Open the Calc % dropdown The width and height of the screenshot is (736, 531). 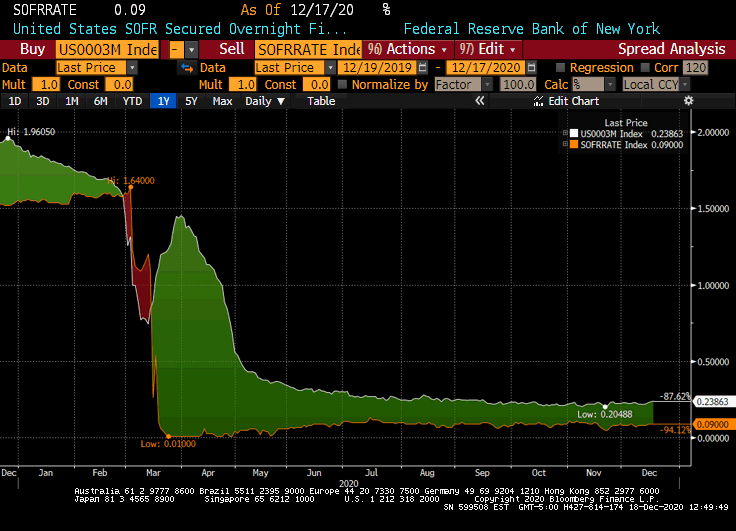pos(610,85)
